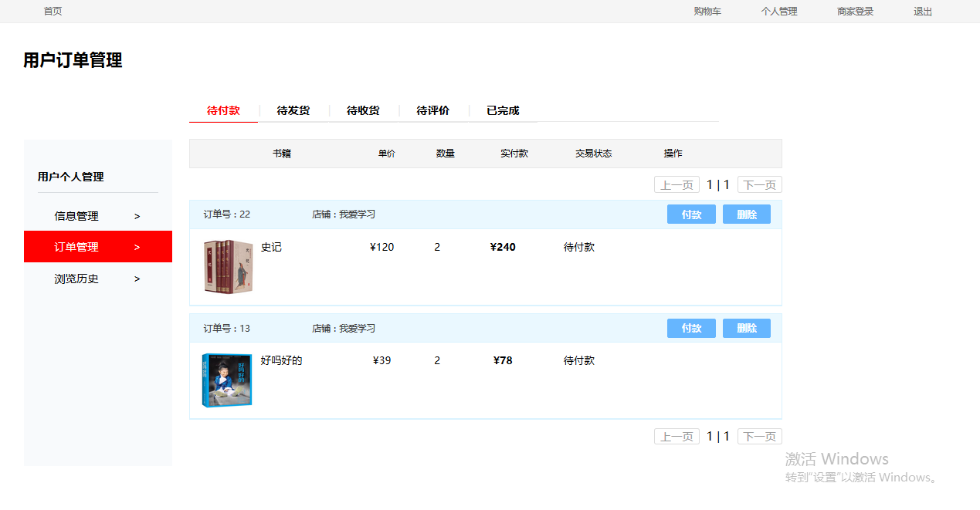The width and height of the screenshot is (980, 510).
Task: Click 退出 to log out
Action: [923, 12]
